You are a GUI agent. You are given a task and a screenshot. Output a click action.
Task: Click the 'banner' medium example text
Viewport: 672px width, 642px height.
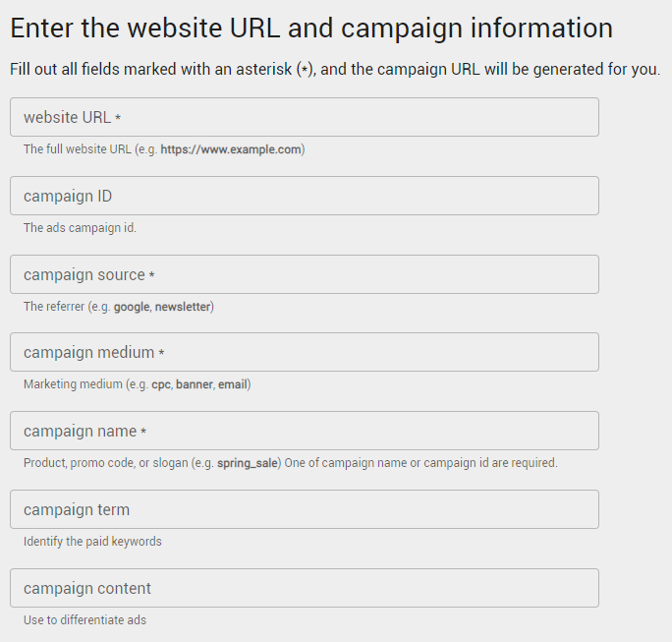point(195,384)
